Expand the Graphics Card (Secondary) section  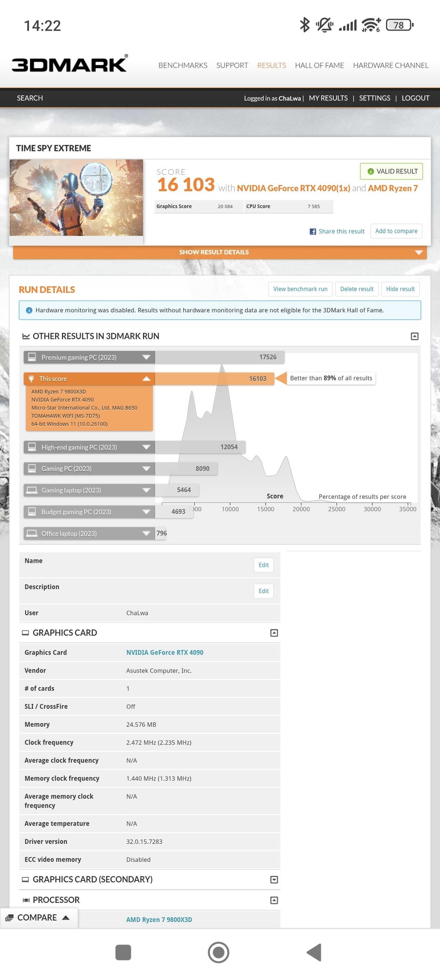coord(274,880)
